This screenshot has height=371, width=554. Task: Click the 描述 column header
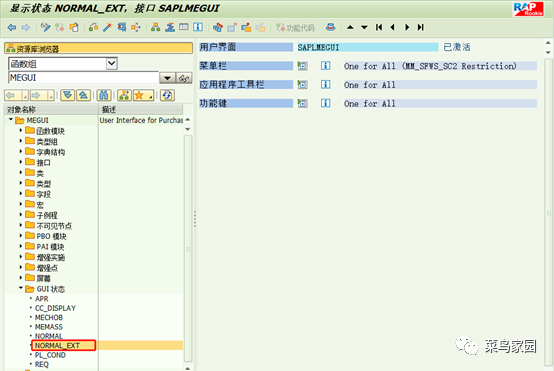pos(141,109)
